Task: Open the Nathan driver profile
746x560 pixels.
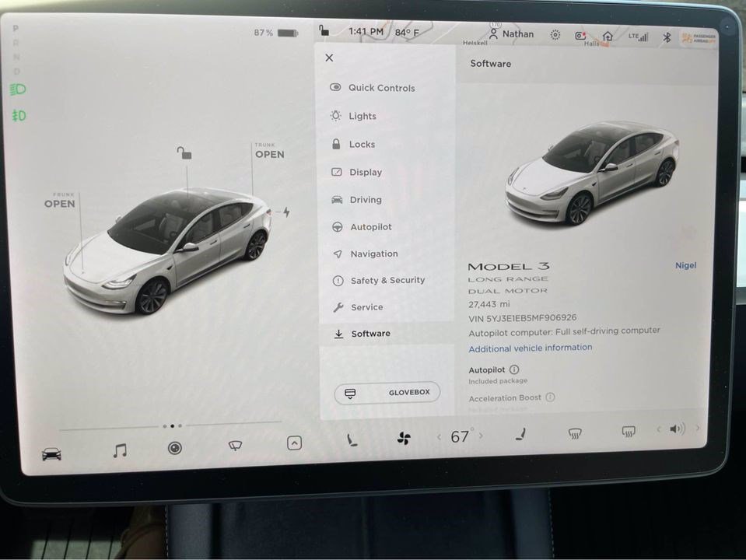Action: 512,33
